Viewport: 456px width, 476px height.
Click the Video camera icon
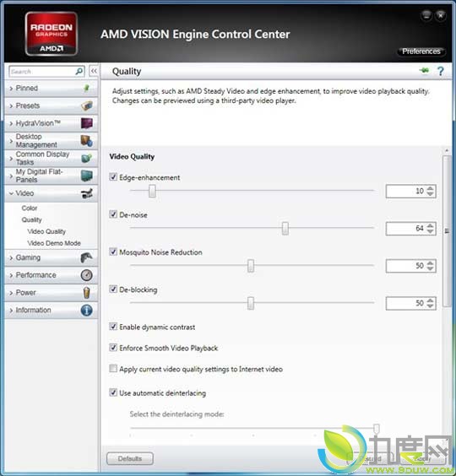[87, 193]
